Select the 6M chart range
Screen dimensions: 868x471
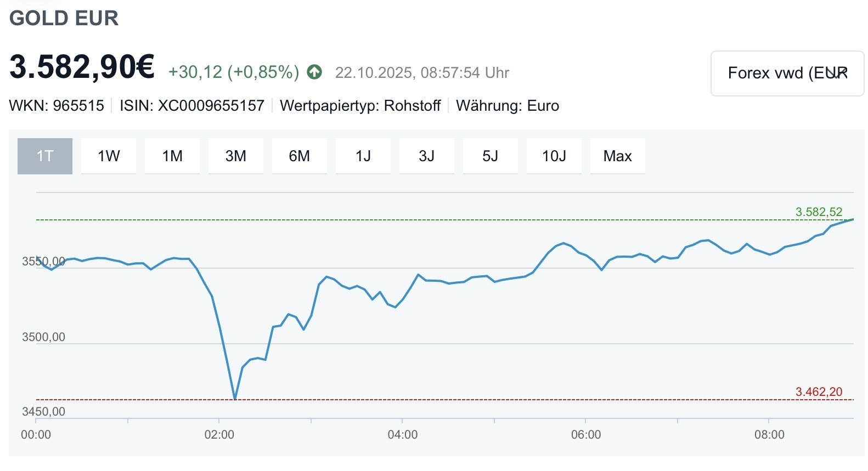pos(300,156)
